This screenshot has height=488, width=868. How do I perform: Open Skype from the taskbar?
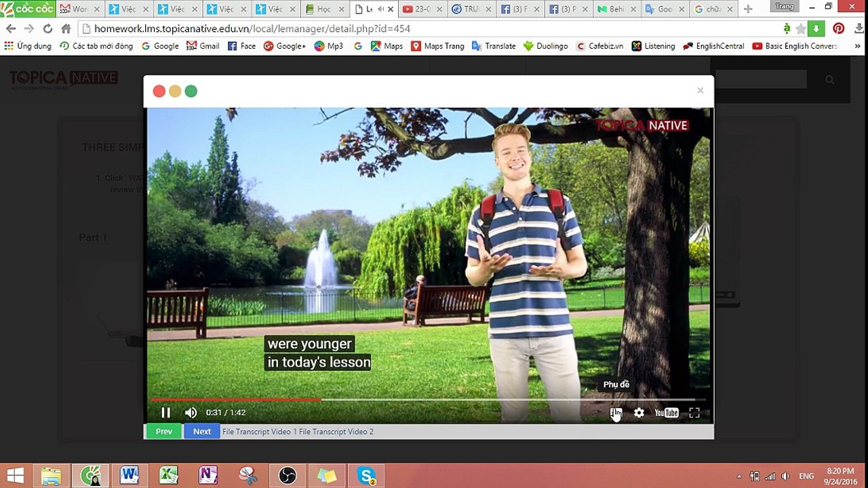[367, 476]
